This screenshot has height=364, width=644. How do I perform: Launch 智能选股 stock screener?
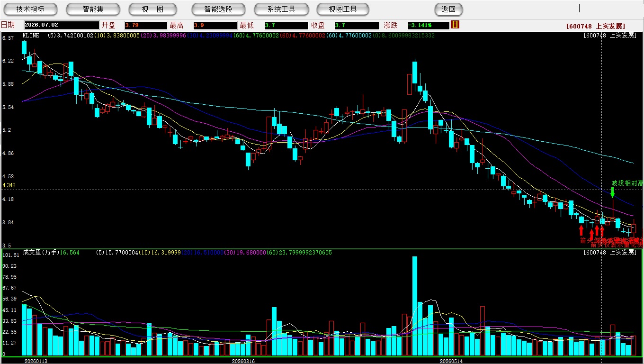coord(218,9)
